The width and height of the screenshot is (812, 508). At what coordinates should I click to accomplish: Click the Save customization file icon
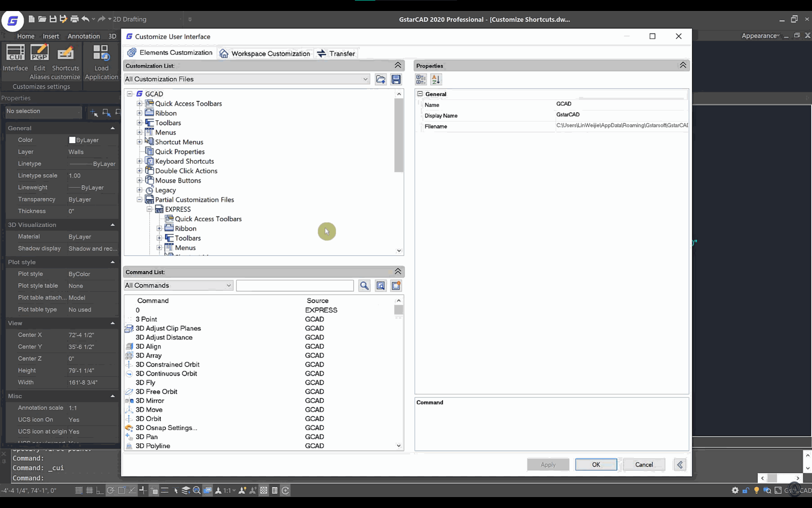click(x=396, y=79)
